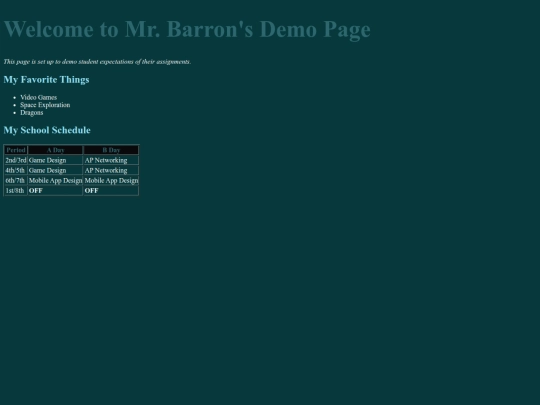The height and width of the screenshot is (405, 540).
Task: Click 'Mobile App Design' under A Day
Action: click(55, 180)
